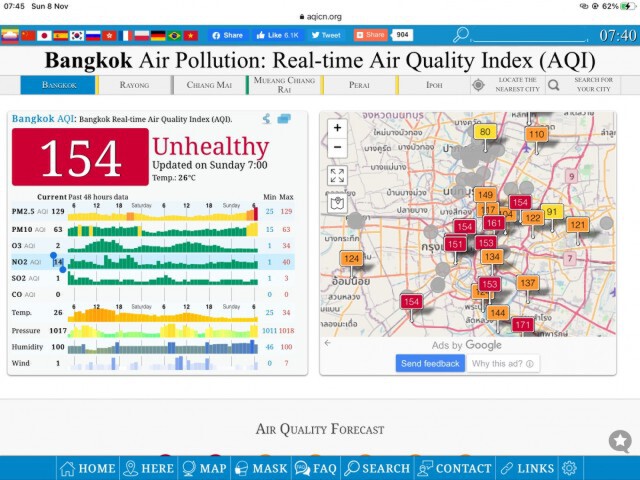Open the red 161 map station marker
Viewport: 640px width, 480px height.
494,223
